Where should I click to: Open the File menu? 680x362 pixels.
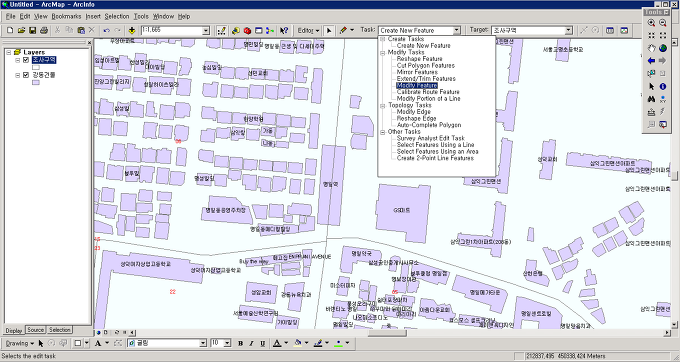[x=10, y=16]
